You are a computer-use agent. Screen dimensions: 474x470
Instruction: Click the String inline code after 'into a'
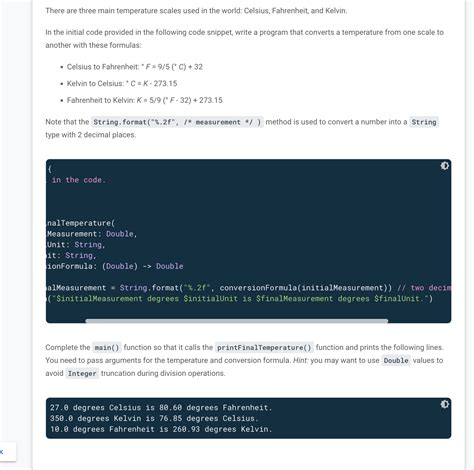[424, 122]
